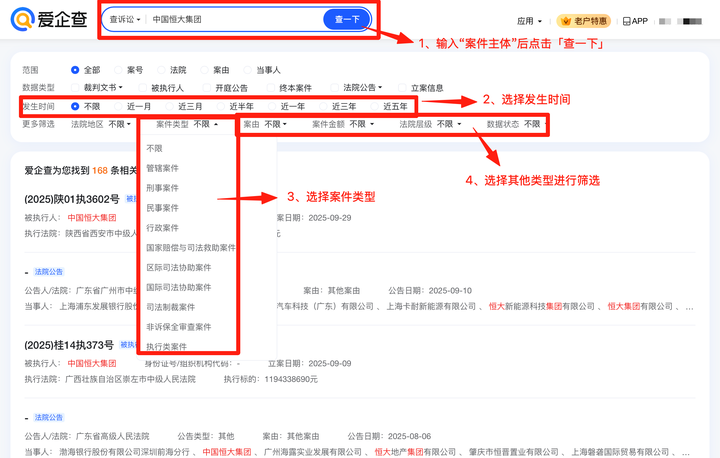720x458 pixels.
Task: Choose 刑事案件 from case type list
Action: pos(163,188)
